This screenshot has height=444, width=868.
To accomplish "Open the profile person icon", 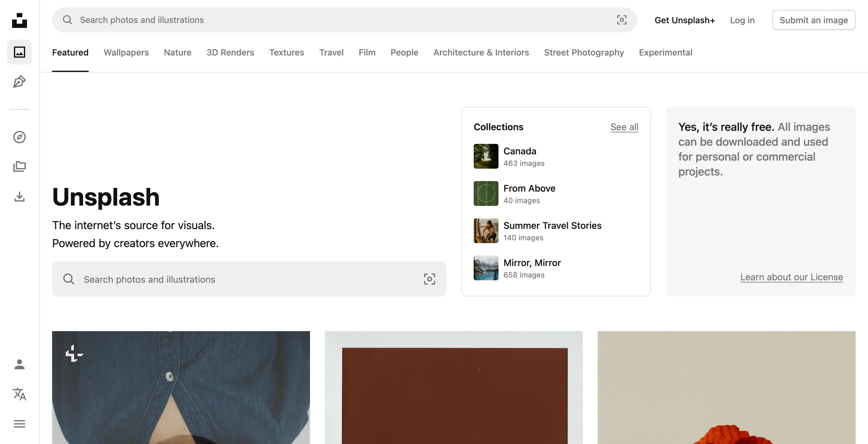I will [x=20, y=364].
